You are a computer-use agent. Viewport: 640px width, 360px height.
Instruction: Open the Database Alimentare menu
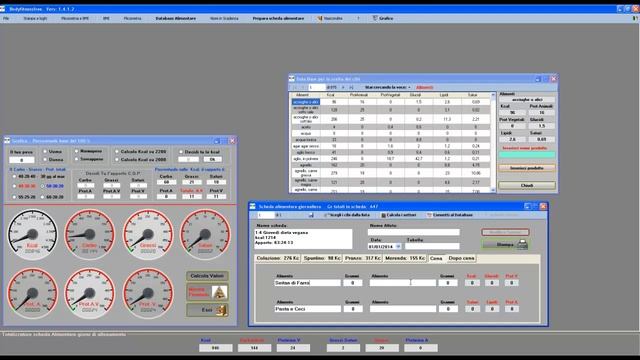point(176,18)
